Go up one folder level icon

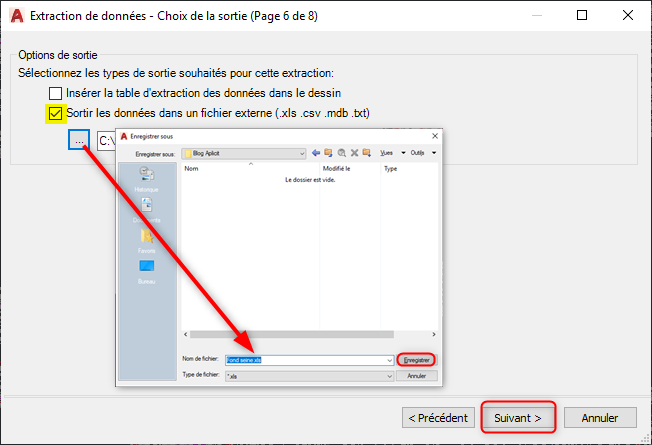coord(328,153)
